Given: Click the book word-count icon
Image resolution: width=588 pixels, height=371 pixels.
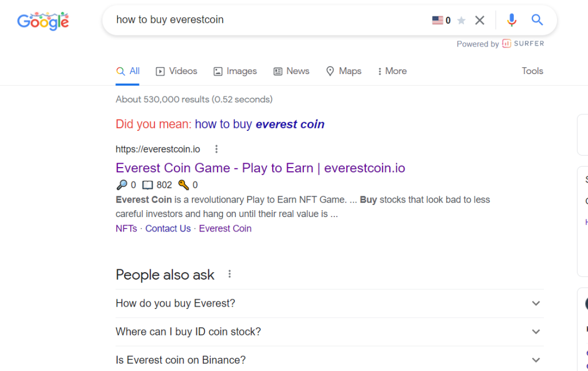Looking at the screenshot, I should [x=148, y=185].
